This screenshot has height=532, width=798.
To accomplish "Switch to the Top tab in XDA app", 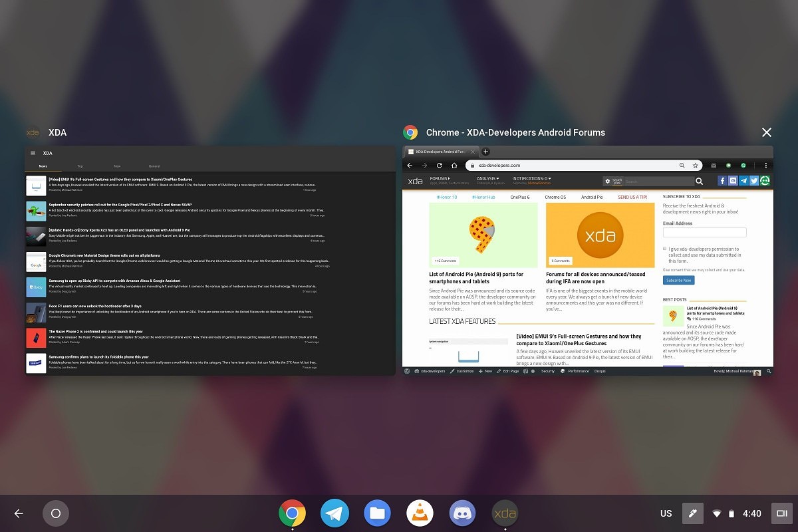I will (80, 166).
